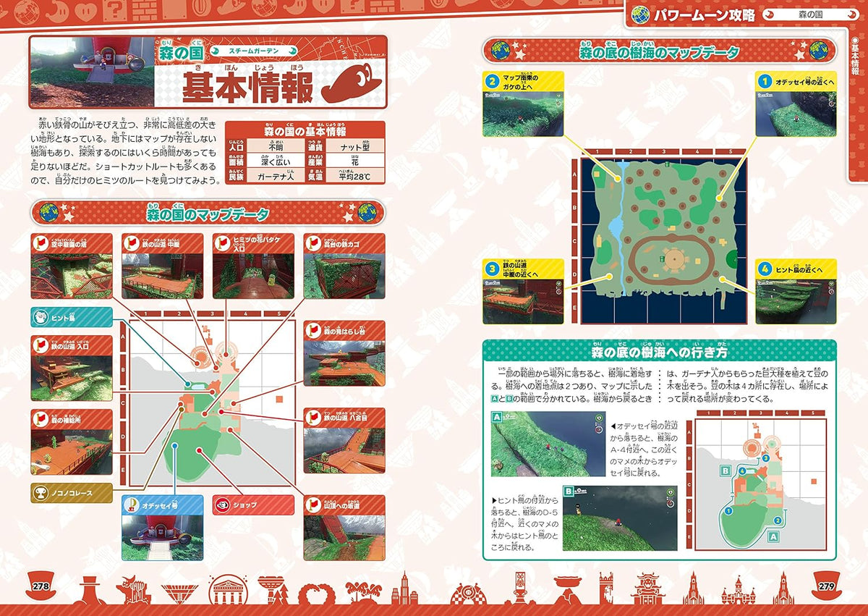This screenshot has width=868, height=616.
Task: Click the 森の国のマップデータ section heading
Action: click(208, 214)
